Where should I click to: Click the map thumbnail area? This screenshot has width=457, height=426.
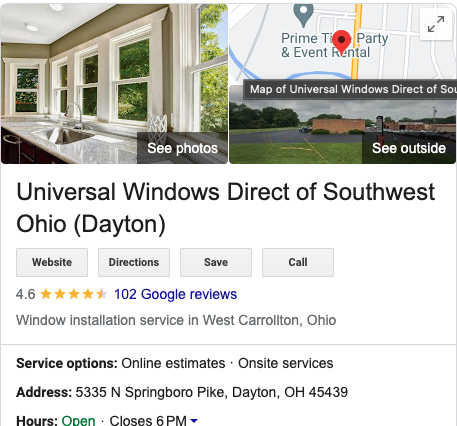pos(343,42)
